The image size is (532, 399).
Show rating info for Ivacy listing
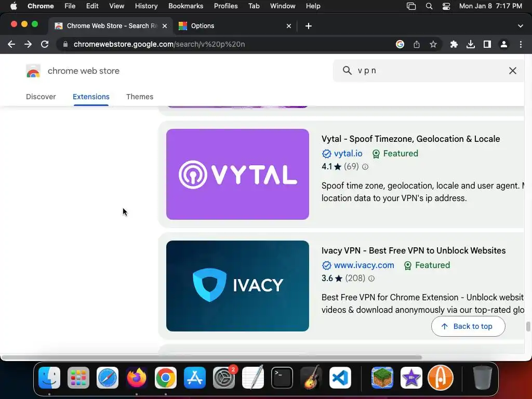pyautogui.click(x=371, y=278)
